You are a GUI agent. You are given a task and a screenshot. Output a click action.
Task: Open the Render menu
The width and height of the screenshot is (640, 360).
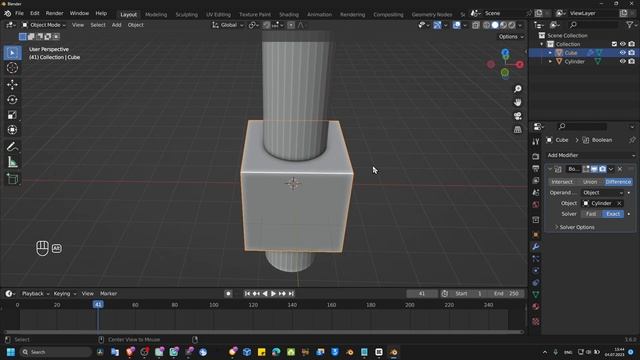tap(54, 13)
